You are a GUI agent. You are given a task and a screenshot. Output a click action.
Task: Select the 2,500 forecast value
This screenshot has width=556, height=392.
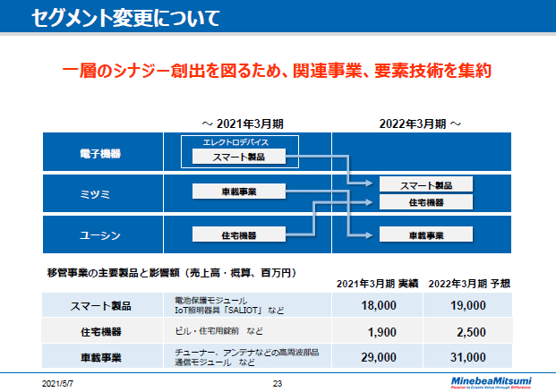471,332
